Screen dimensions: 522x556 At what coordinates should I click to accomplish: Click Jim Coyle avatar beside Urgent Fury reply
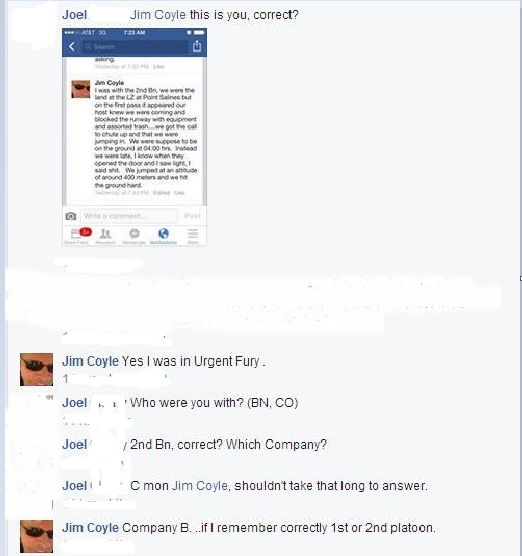36,369
